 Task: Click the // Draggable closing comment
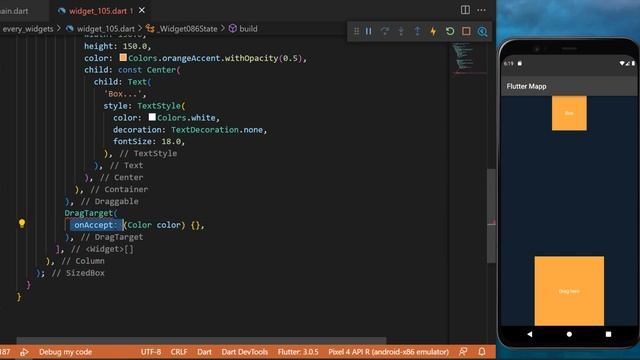[109, 201]
